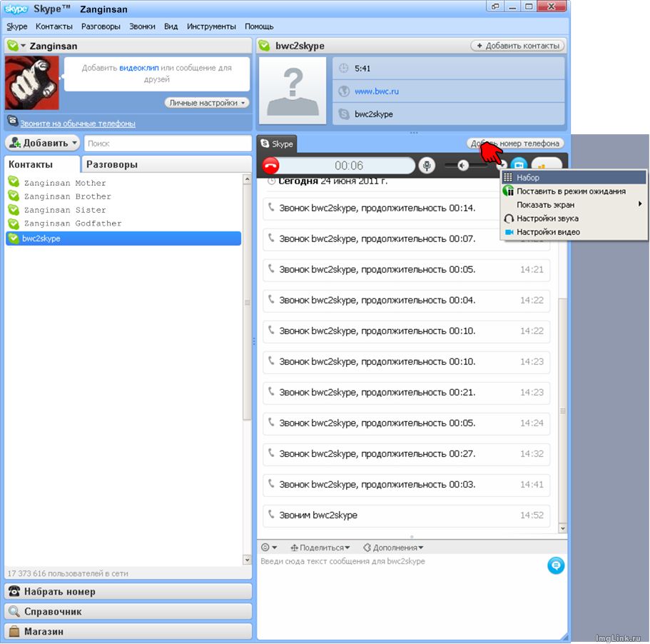Image resolution: width=650 pixels, height=644 pixels.
Task: Click own profile picture
Action: click(x=32, y=83)
